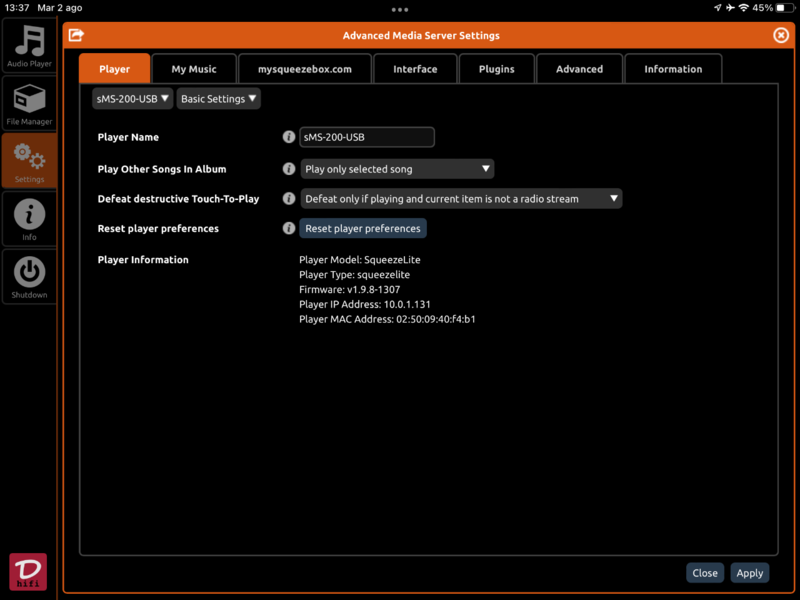Switch to the Plugins tab
Viewport: 800px width, 600px height.
click(x=496, y=69)
